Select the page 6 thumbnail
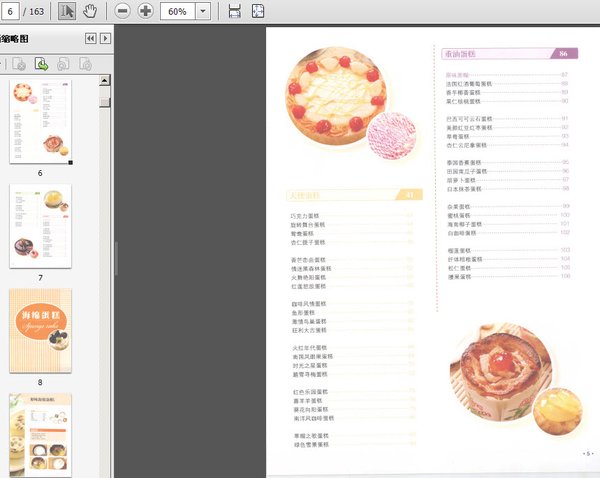 pyautogui.click(x=40, y=122)
